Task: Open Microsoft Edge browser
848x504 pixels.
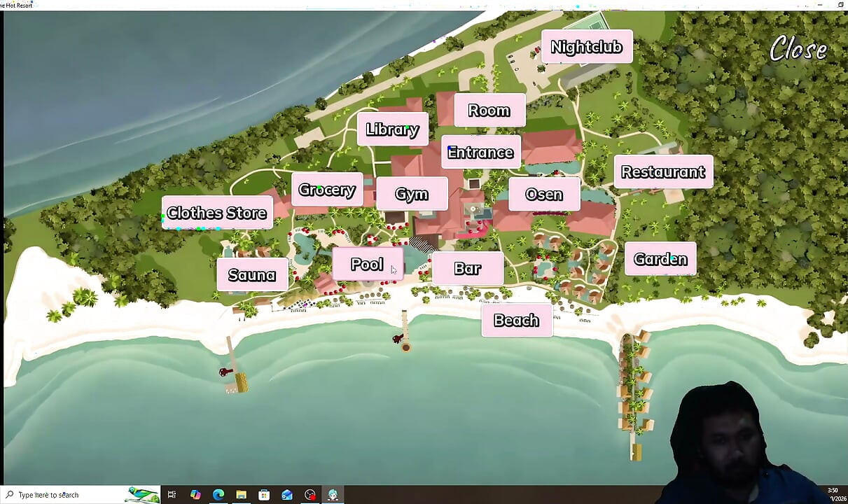Action: (218, 495)
